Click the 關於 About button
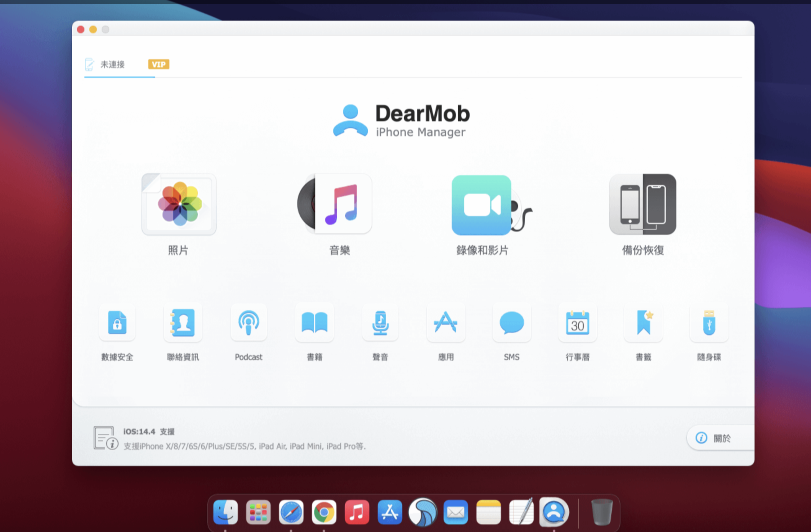The width and height of the screenshot is (811, 532). point(720,438)
